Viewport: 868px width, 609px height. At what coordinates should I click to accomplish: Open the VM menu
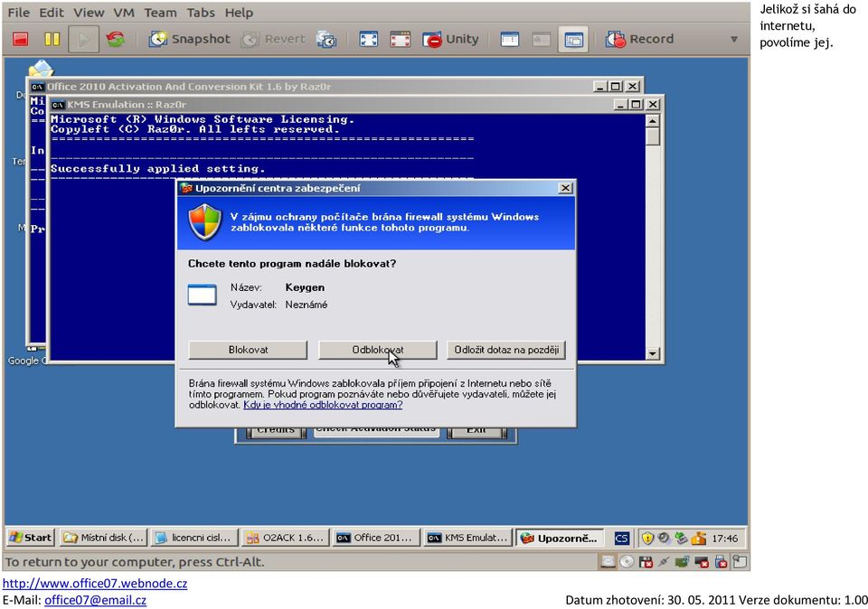tap(124, 12)
